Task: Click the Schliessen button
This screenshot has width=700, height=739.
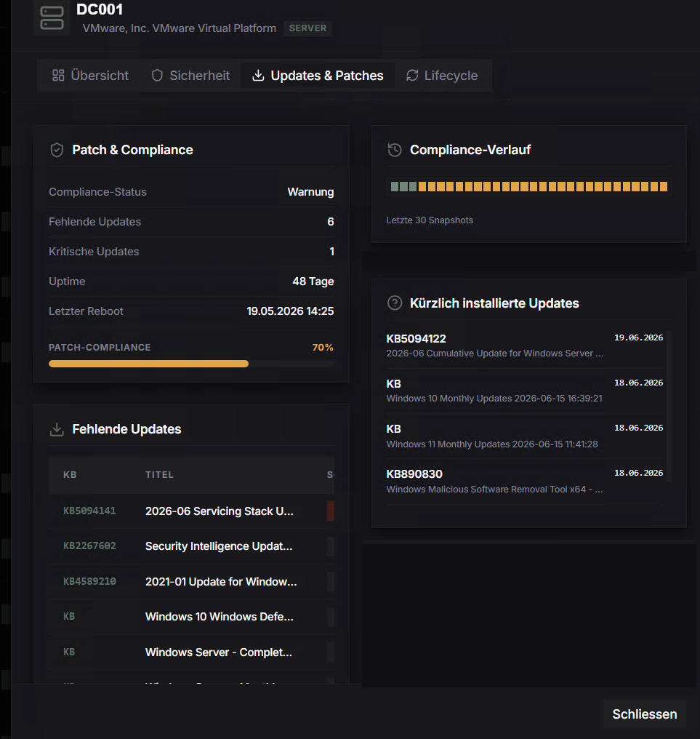Action: (x=645, y=714)
